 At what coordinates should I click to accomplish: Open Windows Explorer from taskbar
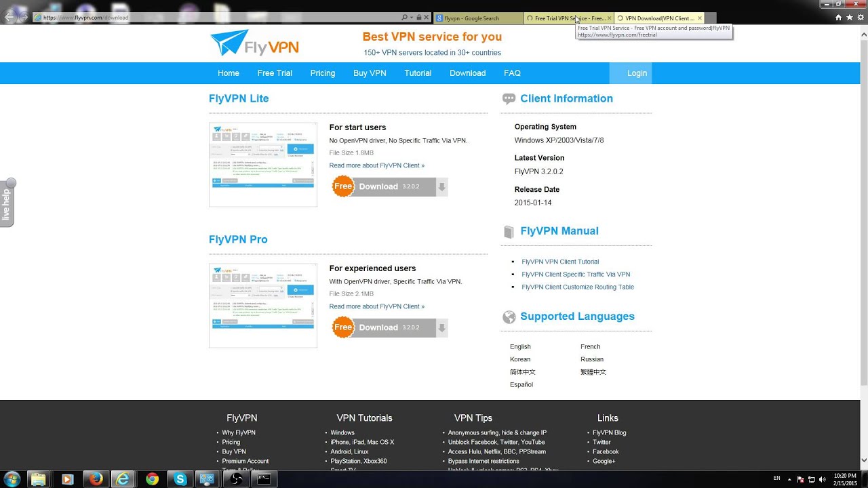pos(39,479)
